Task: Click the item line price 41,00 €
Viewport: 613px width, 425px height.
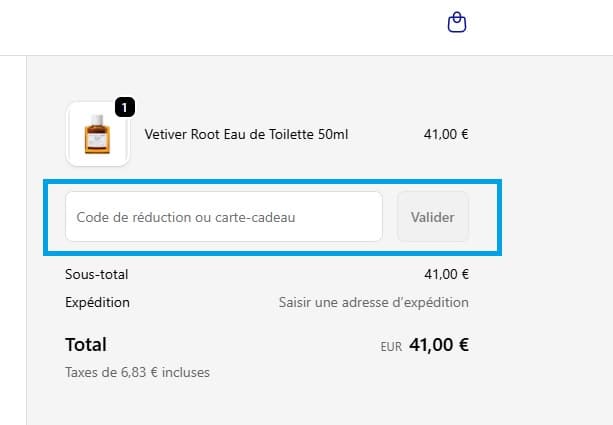Action: click(446, 134)
